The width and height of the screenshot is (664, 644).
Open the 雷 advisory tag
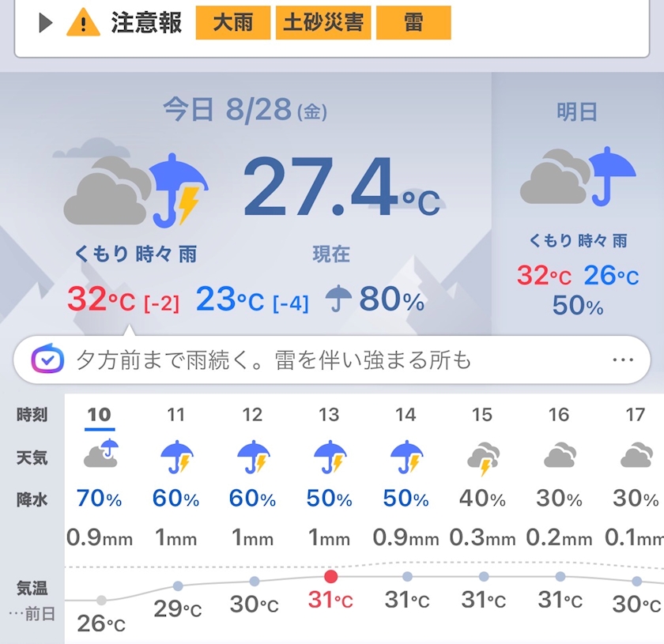click(x=413, y=22)
